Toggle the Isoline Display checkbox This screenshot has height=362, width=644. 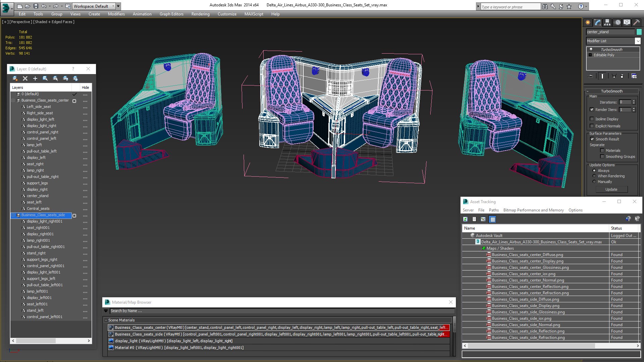592,119
